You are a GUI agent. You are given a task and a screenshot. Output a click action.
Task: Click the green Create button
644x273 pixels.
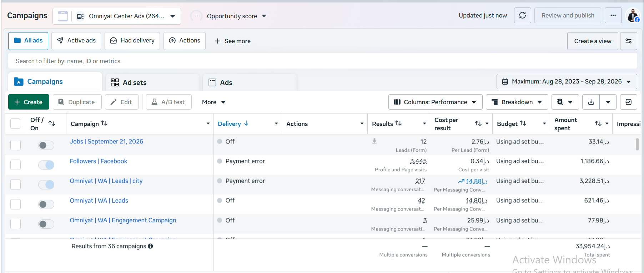pos(28,102)
